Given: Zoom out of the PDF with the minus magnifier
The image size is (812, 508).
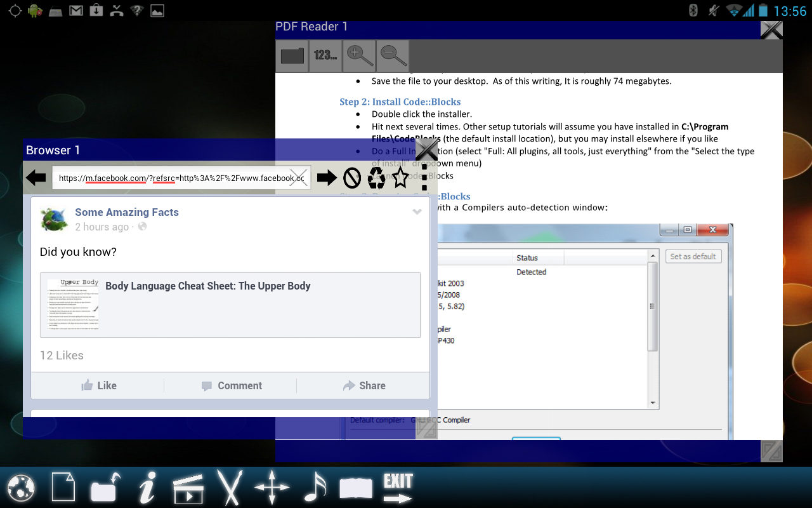Looking at the screenshot, I should click(392, 55).
